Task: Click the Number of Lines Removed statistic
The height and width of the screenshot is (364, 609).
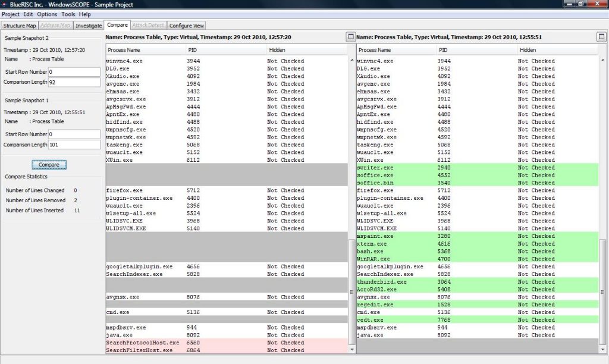Action: [x=41, y=200]
